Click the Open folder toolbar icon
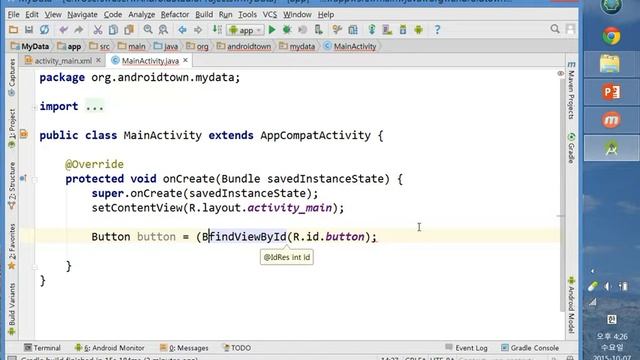Image resolution: width=640 pixels, height=360 pixels. click(13, 30)
